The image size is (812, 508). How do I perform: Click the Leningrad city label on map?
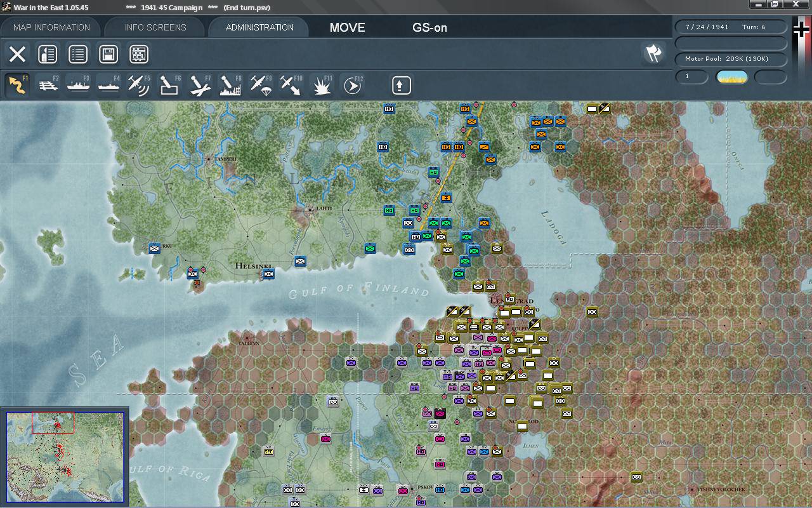512,301
